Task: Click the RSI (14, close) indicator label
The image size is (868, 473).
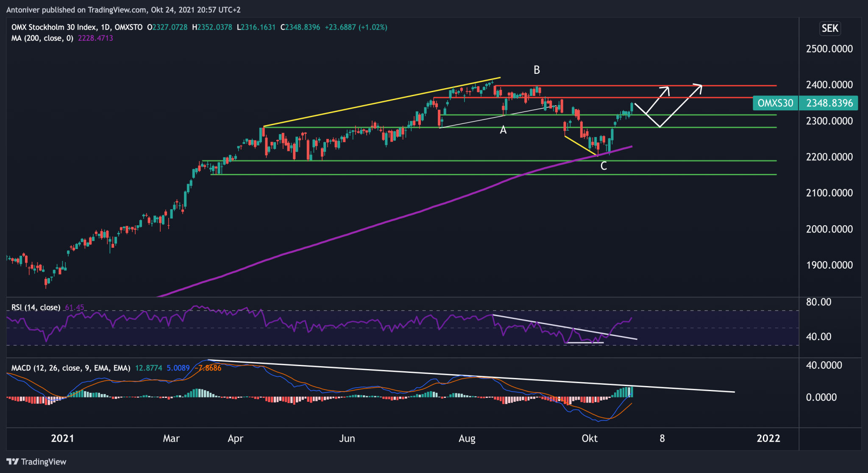Action: click(x=36, y=307)
